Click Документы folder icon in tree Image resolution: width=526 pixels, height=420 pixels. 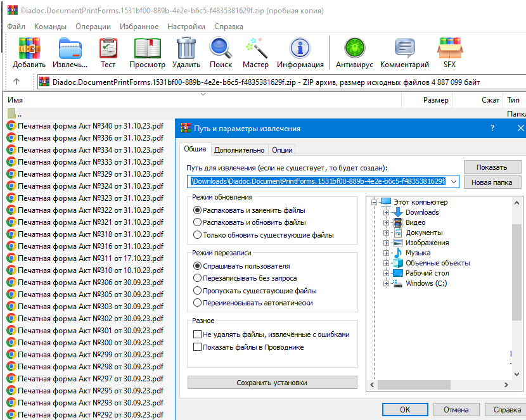398,232
